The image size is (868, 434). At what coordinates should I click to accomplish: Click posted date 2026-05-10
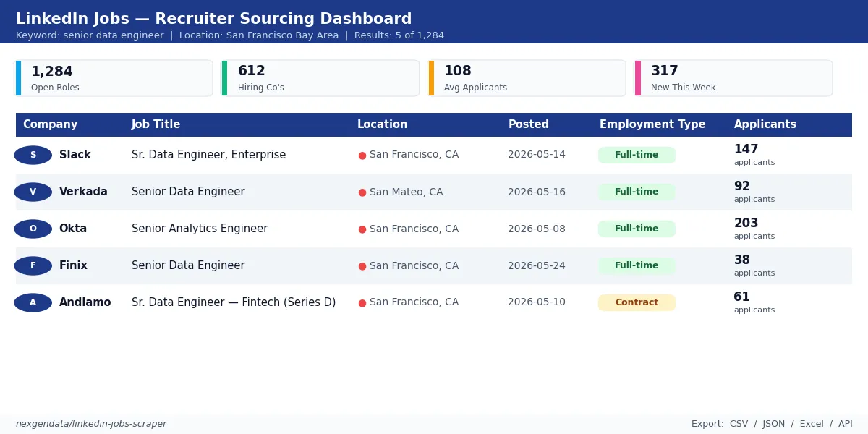[537, 303]
